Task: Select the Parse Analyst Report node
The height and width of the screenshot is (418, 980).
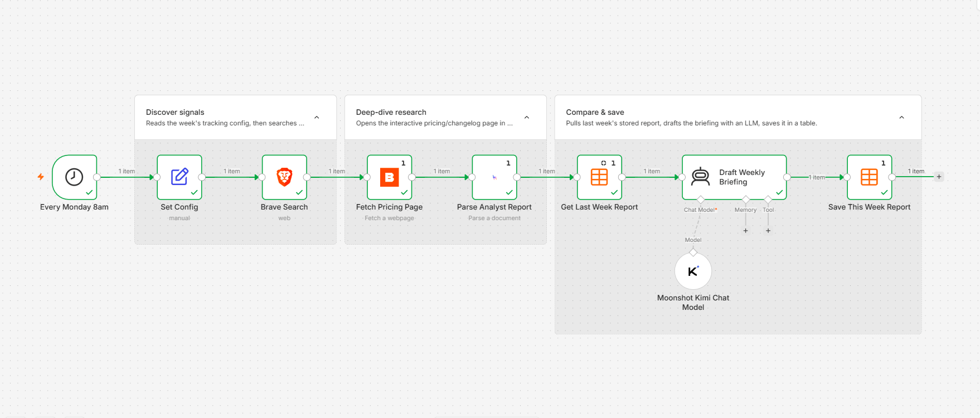Action: (x=494, y=177)
